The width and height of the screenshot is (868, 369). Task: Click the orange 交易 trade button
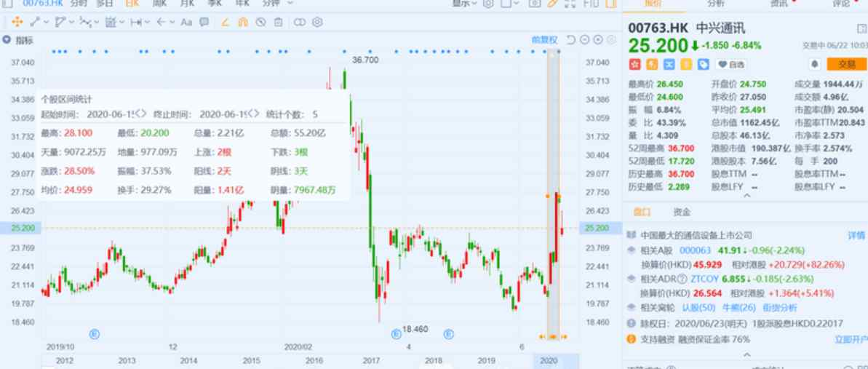coord(847,64)
